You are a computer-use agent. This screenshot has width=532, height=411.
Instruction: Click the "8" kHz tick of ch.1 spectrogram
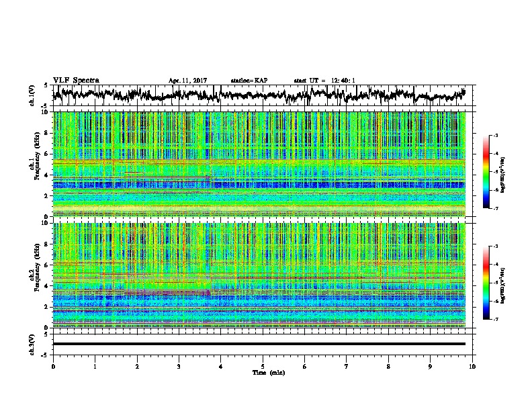pos(47,133)
